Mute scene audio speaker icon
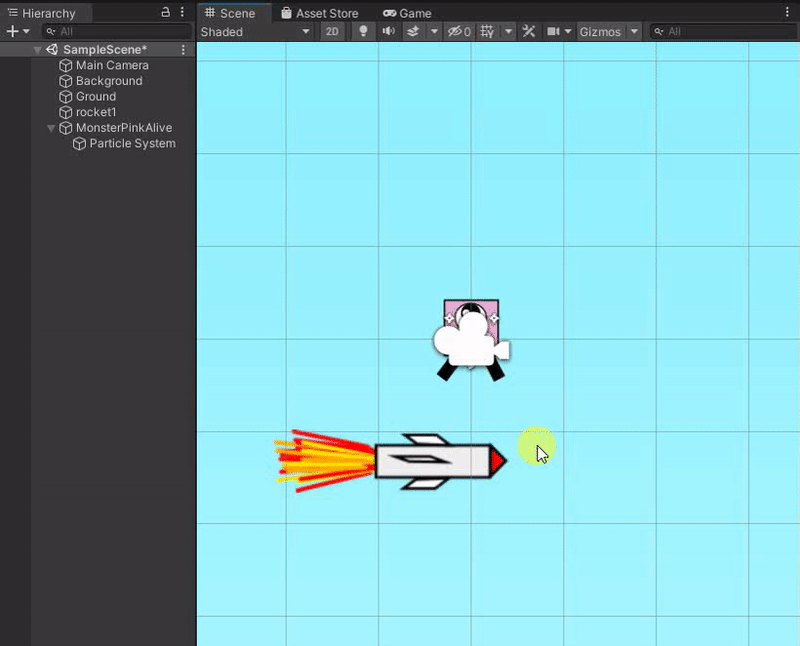The height and width of the screenshot is (646, 800). (388, 32)
